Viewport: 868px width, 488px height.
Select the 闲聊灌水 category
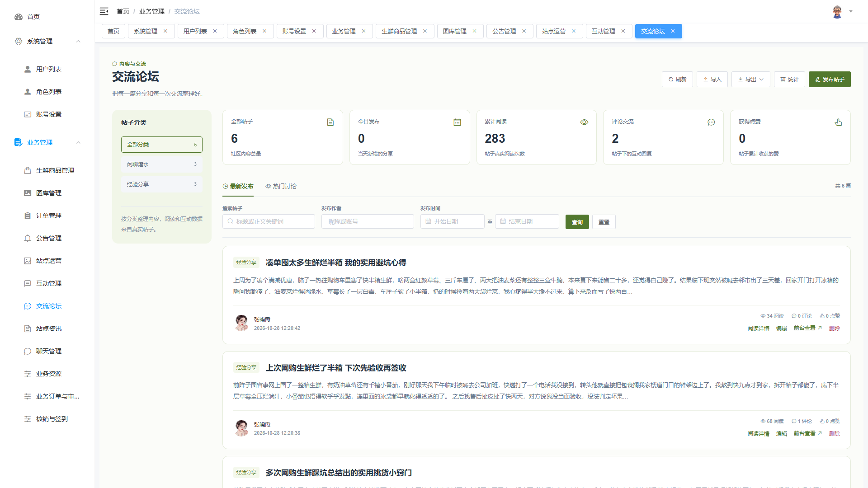[162, 164]
